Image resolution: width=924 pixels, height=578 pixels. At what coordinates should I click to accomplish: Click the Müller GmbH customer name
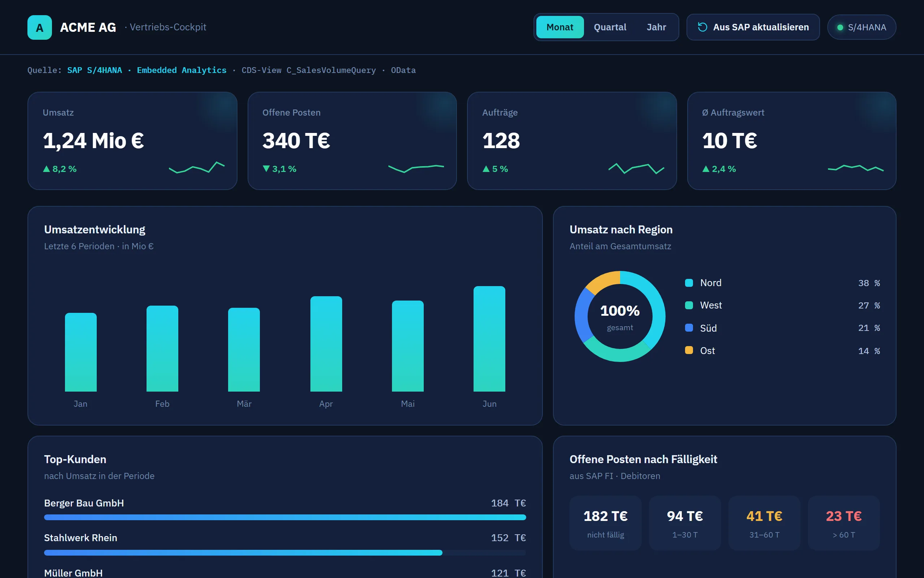pyautogui.click(x=73, y=573)
